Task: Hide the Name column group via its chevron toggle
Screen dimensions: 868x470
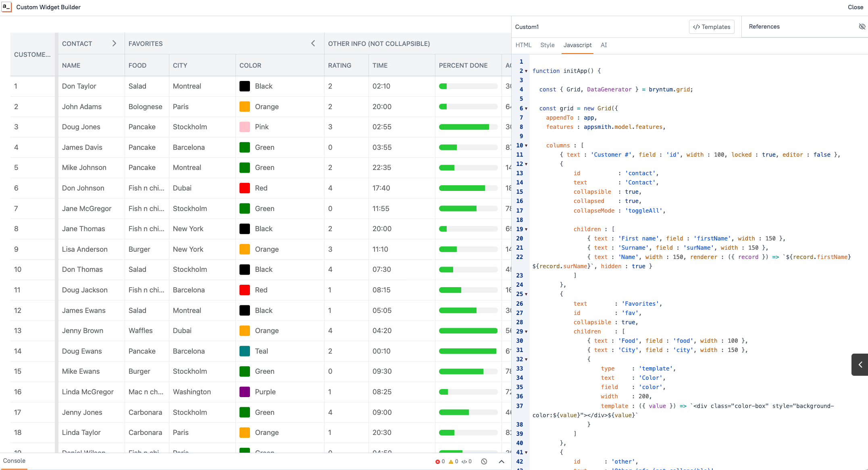Action: (x=114, y=43)
